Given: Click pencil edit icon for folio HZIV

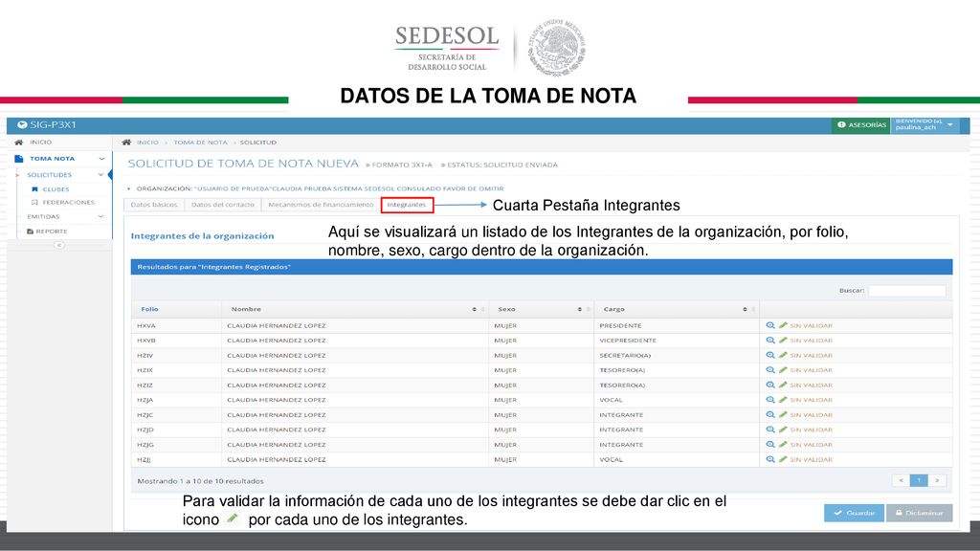Looking at the screenshot, I should 783,355.
